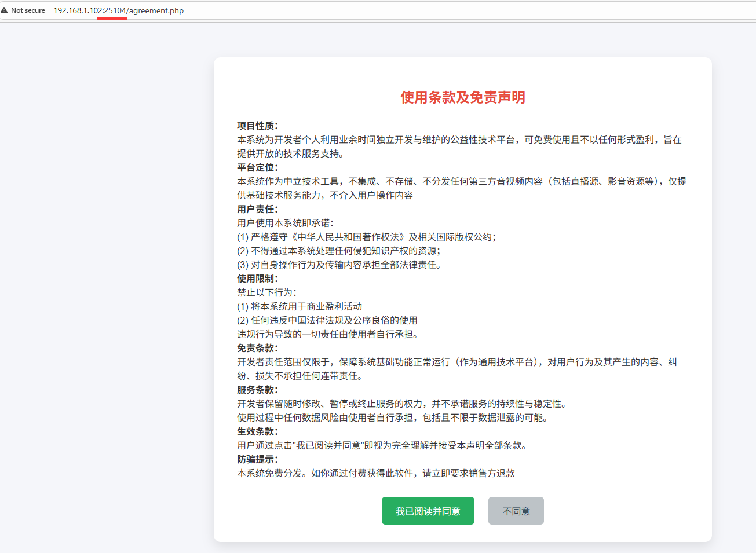Select the 防骗提示 heading
The height and width of the screenshot is (553, 756).
[x=257, y=459]
